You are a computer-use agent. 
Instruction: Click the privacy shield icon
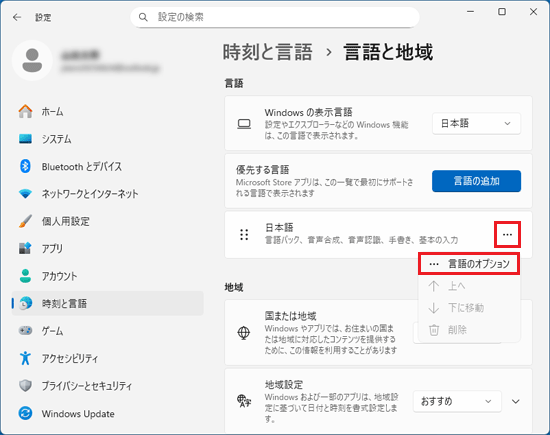point(25,386)
